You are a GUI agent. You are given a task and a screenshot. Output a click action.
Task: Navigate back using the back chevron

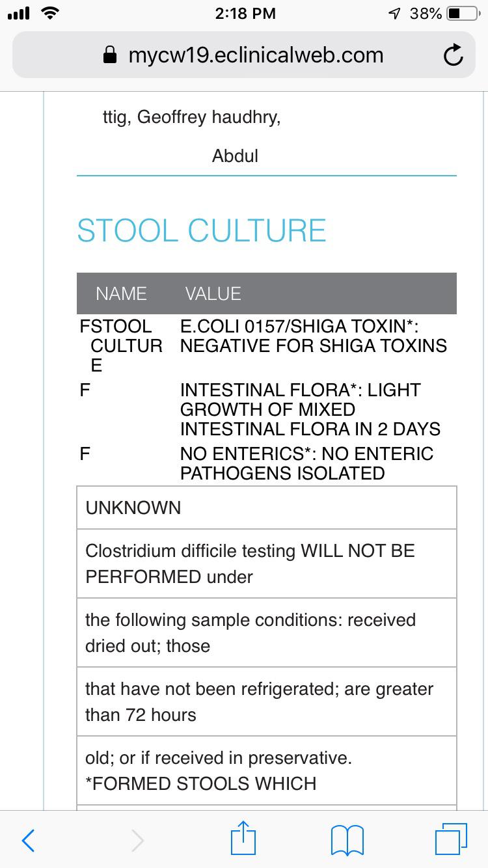pyautogui.click(x=27, y=840)
